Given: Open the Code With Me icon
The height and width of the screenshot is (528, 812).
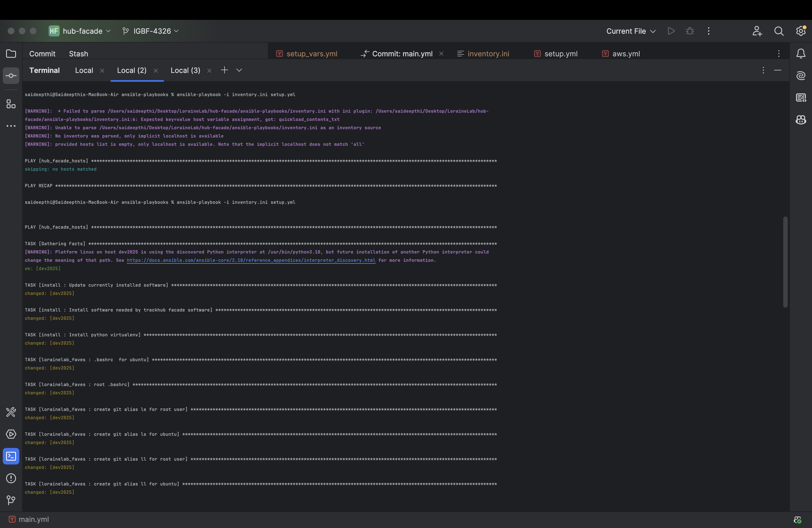Looking at the screenshot, I should tap(757, 31).
